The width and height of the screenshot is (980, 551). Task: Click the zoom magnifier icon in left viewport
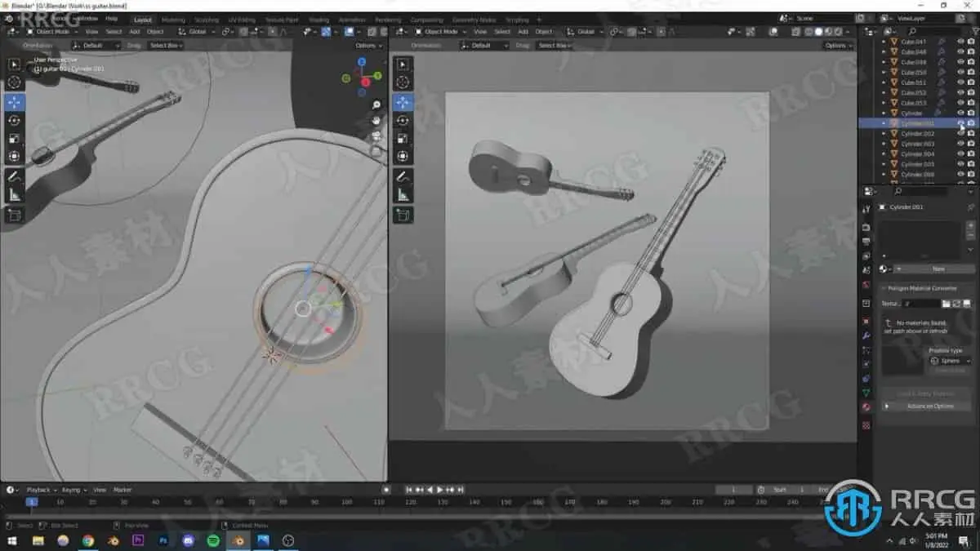pos(376,105)
